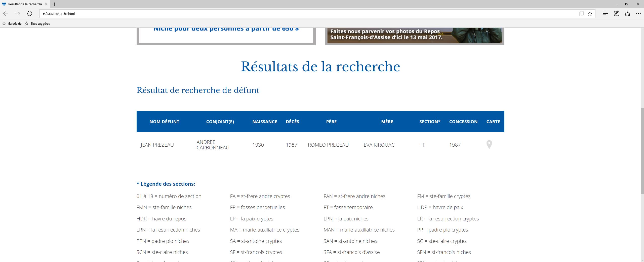Click legend entry FT = fosse temporaire
Image resolution: width=644 pixels, height=262 pixels.
click(348, 207)
